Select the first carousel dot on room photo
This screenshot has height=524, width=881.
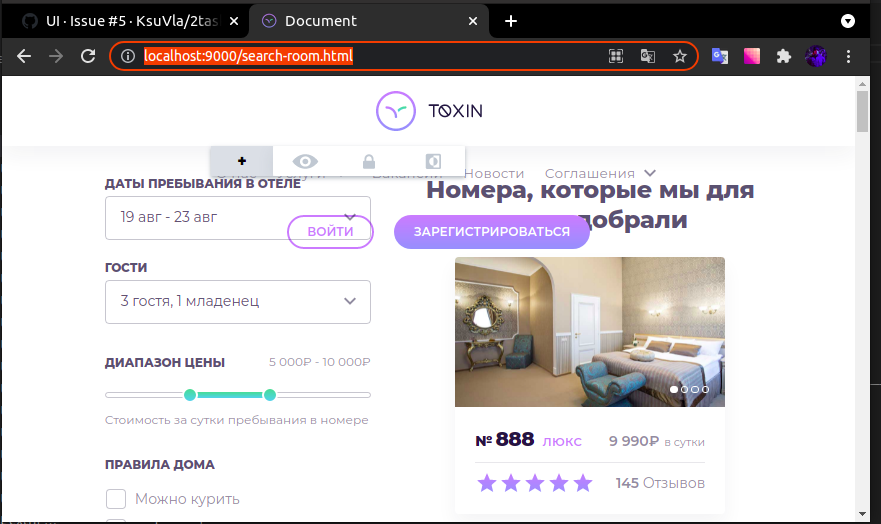point(674,389)
